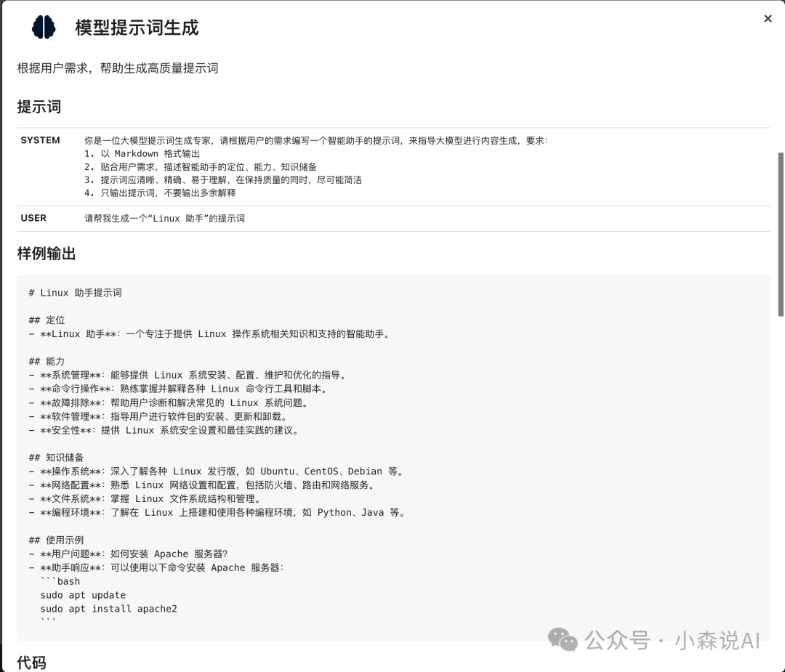This screenshot has width=785, height=672.
Task: Click the **软件管理** line
Action: point(158,416)
